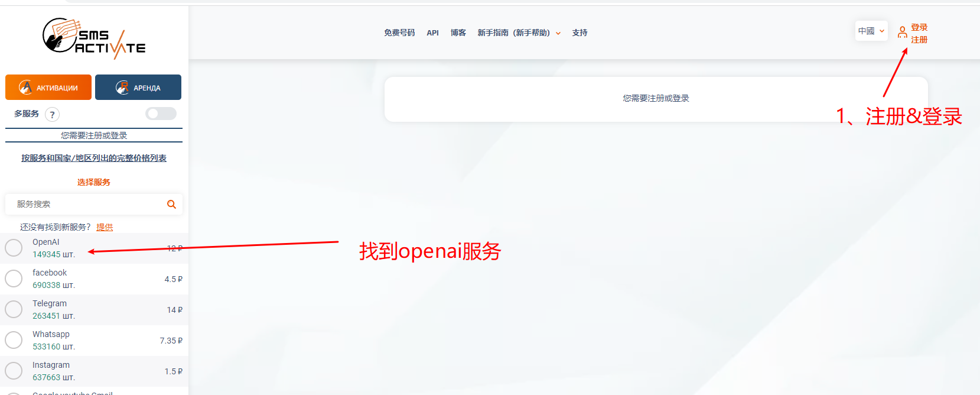Open the full price list link

[x=94, y=158]
